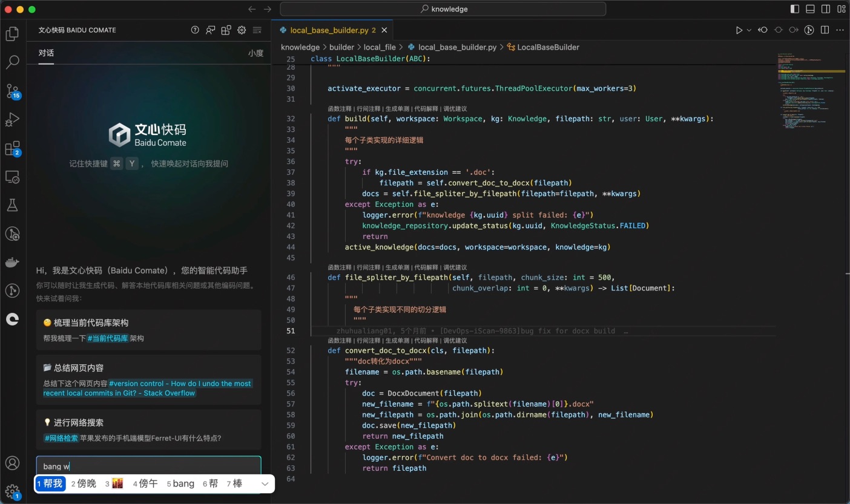Screen dimensions: 850x504
Task: Select the 梳理当前代码库架构 suggestion card
Action: (148, 330)
